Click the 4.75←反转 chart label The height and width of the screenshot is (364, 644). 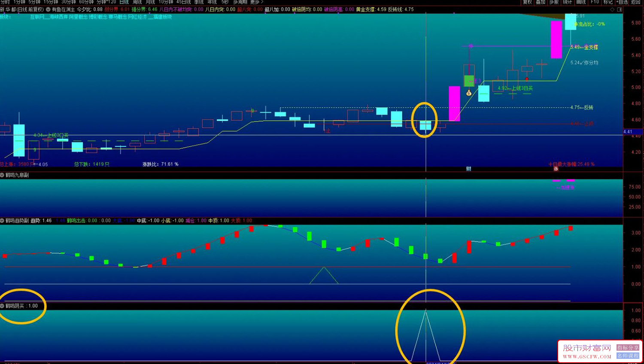click(582, 107)
